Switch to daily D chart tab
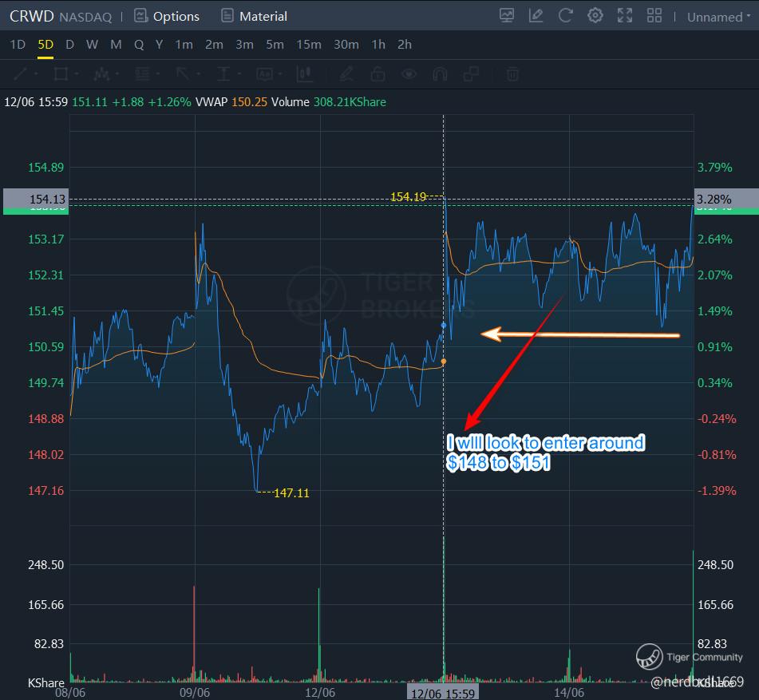The image size is (759, 700). 69,45
